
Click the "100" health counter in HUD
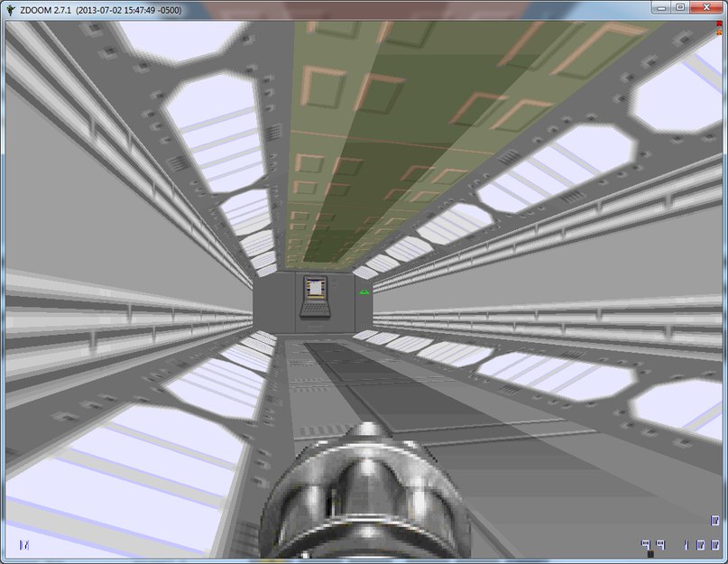701,544
